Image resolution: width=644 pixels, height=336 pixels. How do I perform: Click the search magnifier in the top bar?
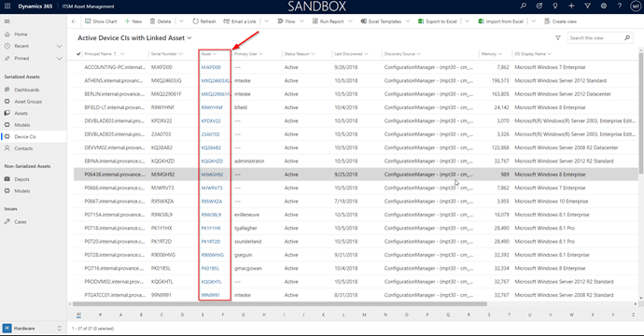(523, 6)
